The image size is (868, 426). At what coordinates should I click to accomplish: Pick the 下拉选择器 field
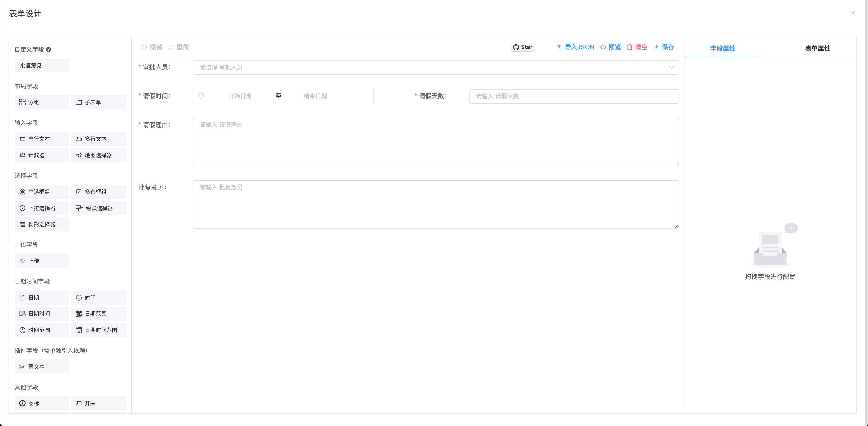(42, 208)
